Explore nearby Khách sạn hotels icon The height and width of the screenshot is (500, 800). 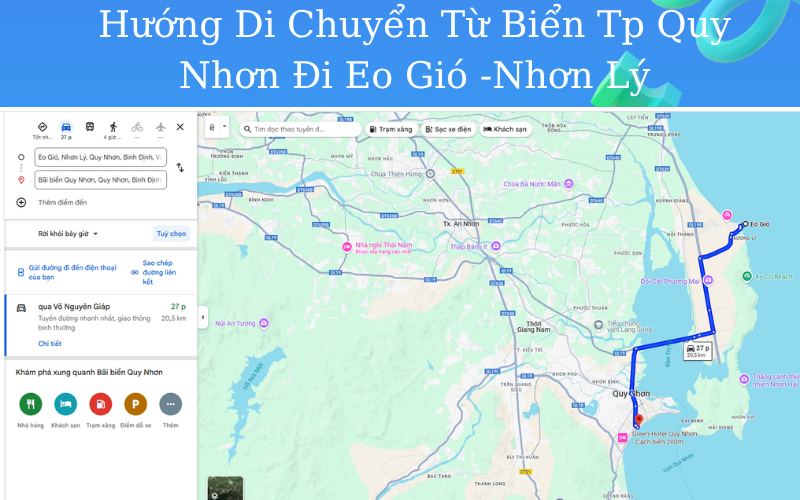pyautogui.click(x=66, y=404)
